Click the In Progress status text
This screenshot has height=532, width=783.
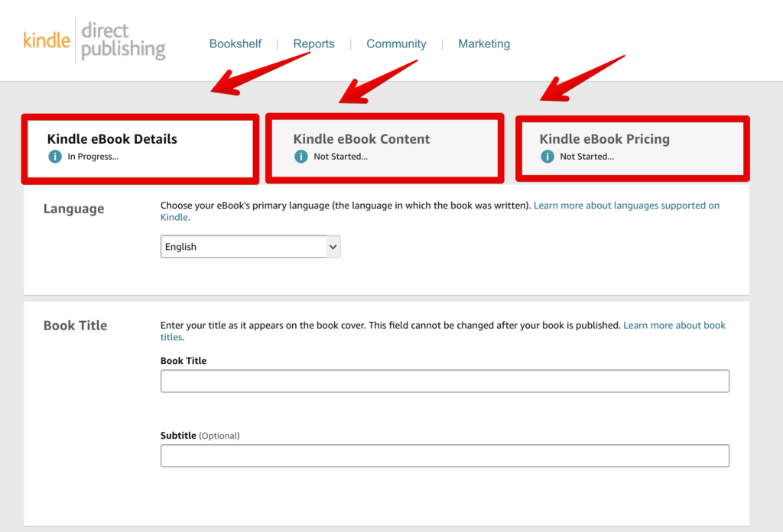pyautogui.click(x=93, y=157)
